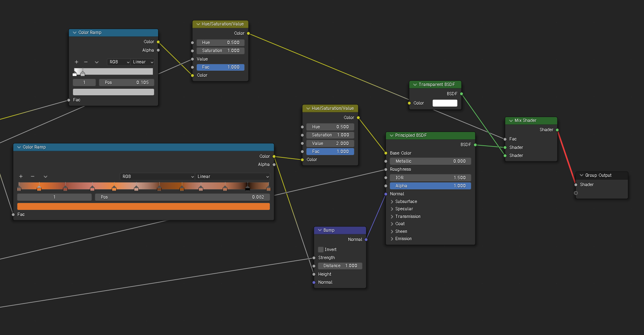Open RGB color mode dropdown in small Color Ramp
Screen dimensions: 644x335
click(119, 62)
